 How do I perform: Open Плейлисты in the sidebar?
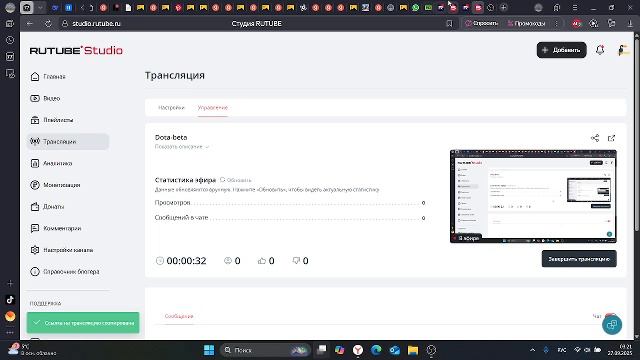[52, 120]
